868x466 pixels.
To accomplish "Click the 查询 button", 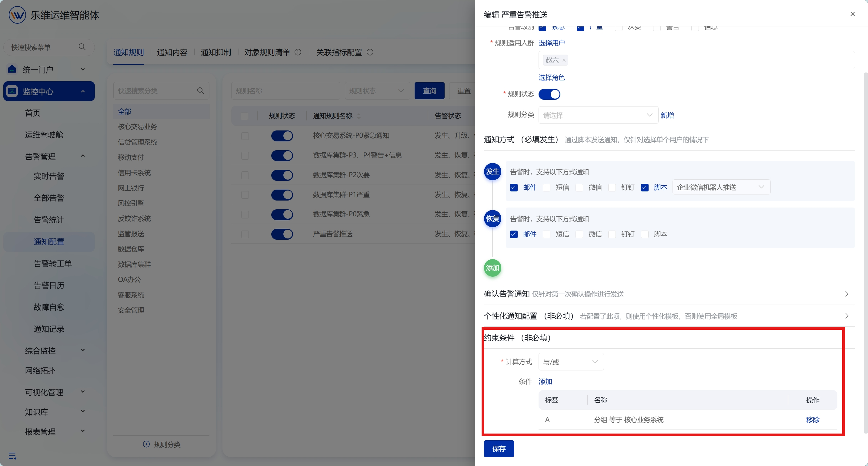I will (429, 91).
